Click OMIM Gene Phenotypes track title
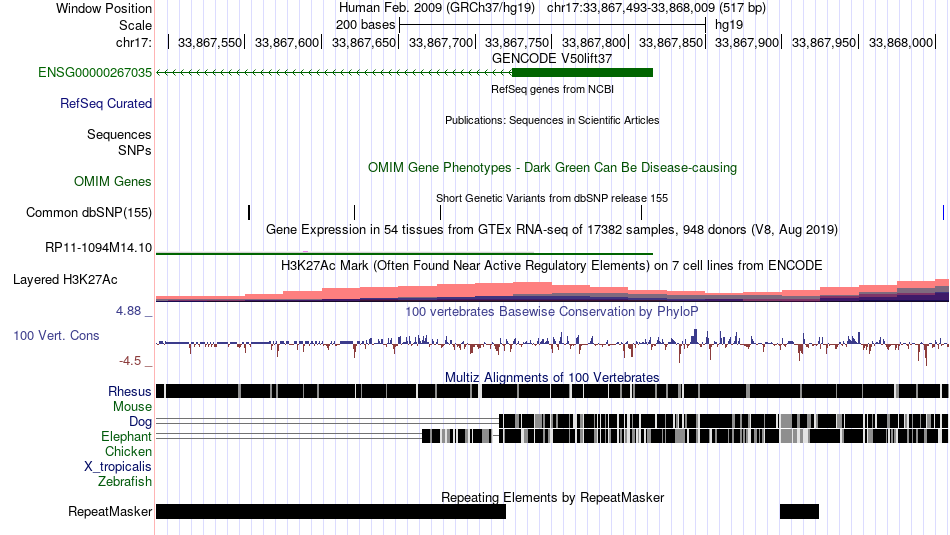The width and height of the screenshot is (950, 535). point(553,168)
